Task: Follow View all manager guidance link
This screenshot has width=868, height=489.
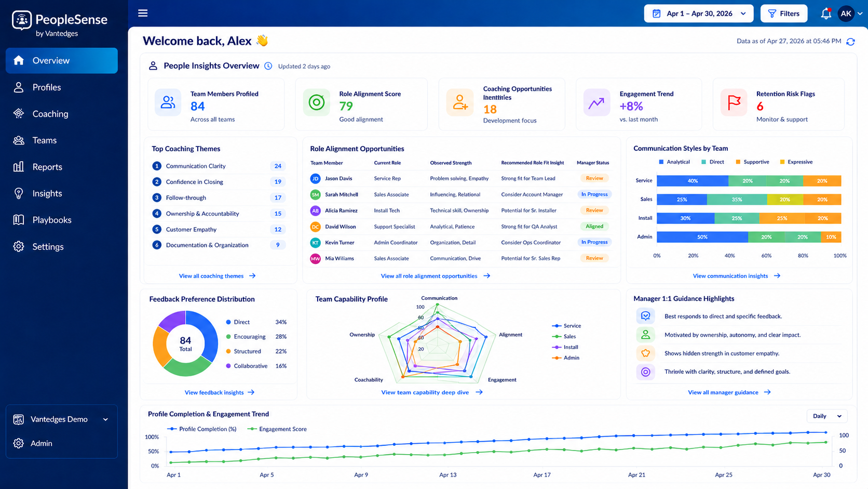Action: 729,392
